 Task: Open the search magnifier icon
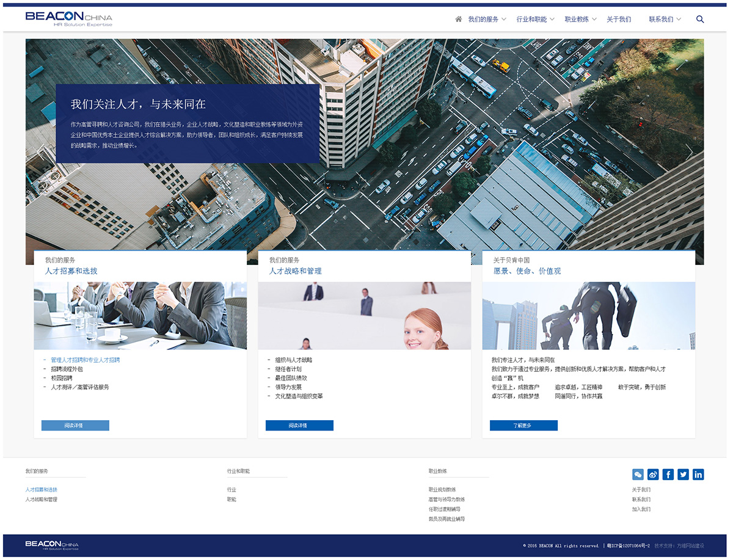pyautogui.click(x=700, y=19)
